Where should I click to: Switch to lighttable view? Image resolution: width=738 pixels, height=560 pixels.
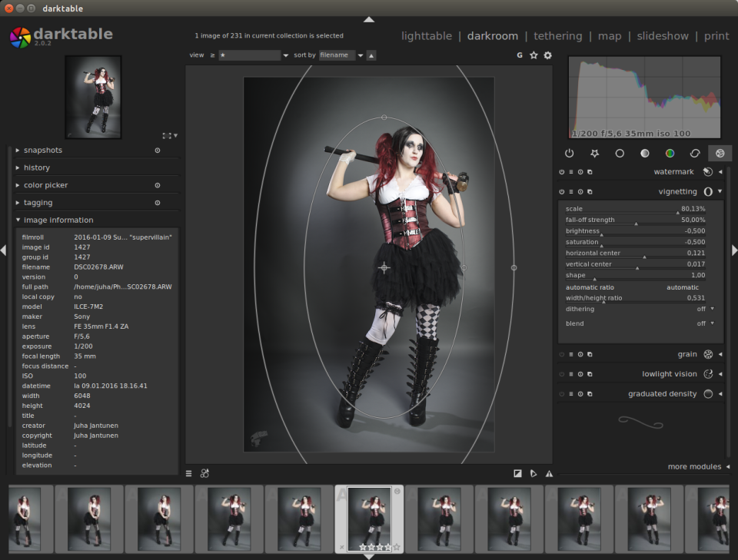coord(427,36)
